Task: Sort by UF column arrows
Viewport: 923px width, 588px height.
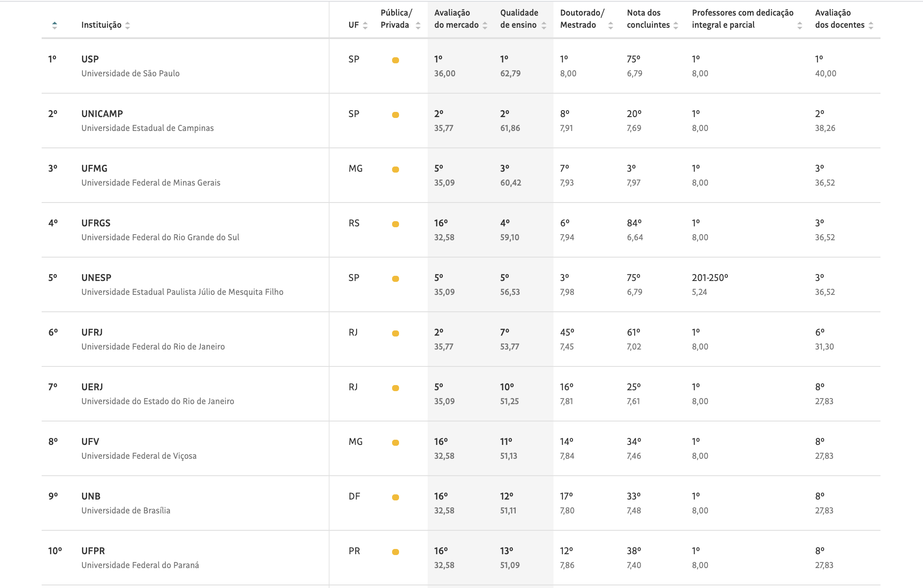Action: click(365, 26)
